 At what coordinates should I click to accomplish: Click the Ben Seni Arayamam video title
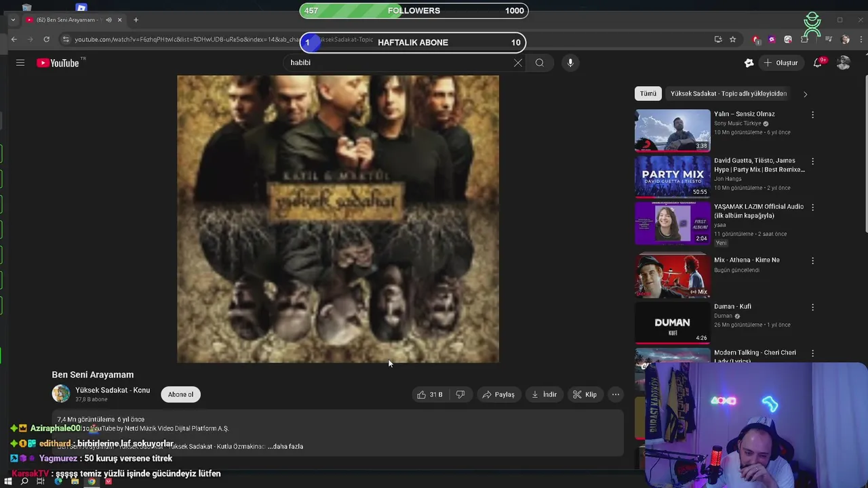pos(93,375)
